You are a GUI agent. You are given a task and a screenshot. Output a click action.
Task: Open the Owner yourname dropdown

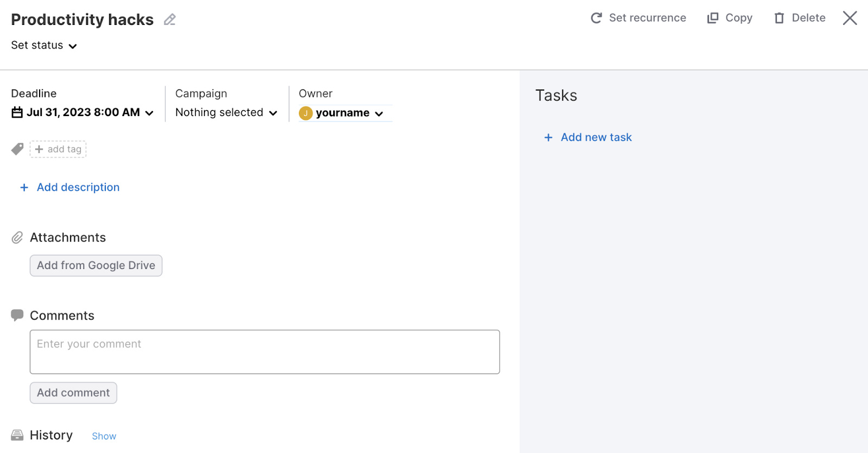click(x=345, y=113)
